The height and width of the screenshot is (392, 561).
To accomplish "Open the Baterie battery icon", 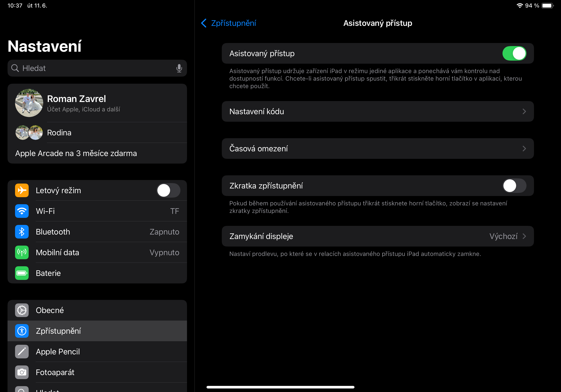I will [x=22, y=273].
